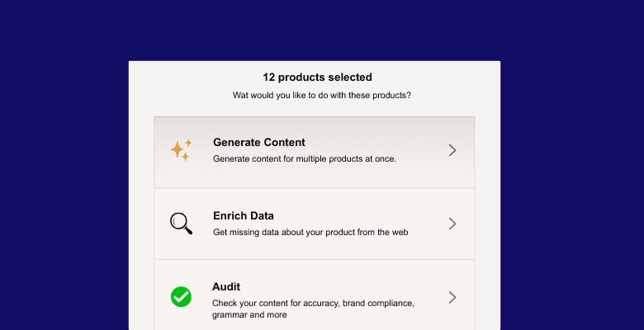Click the "Wat would you like to do" subtitle
This screenshot has height=330, width=644.
click(322, 96)
